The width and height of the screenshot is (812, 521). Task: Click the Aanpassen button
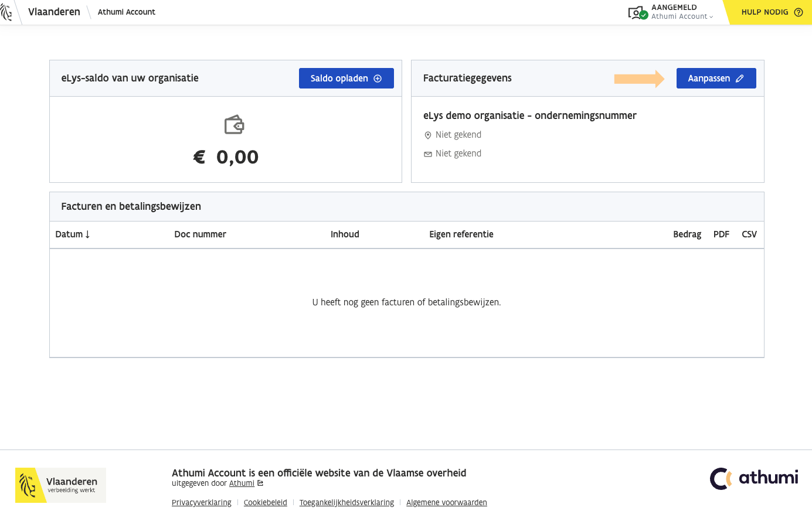[x=716, y=78]
